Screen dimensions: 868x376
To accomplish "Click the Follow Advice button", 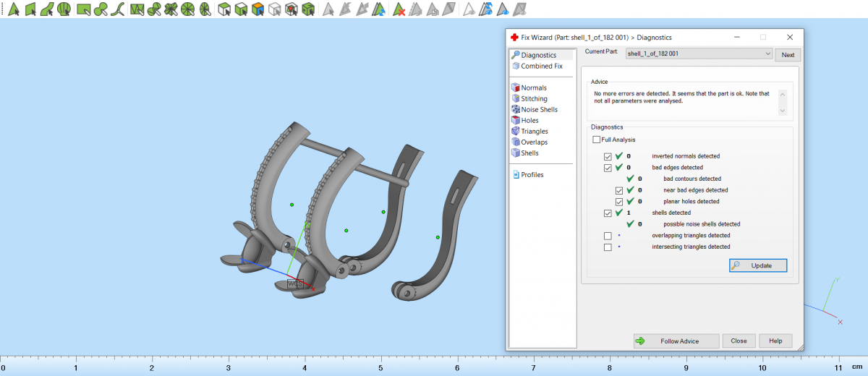I will tap(676, 341).
